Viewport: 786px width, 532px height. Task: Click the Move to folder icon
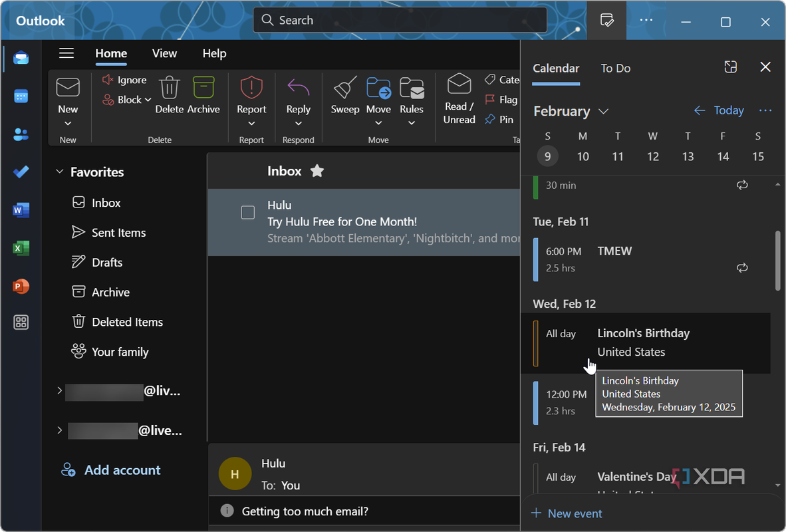[378, 88]
